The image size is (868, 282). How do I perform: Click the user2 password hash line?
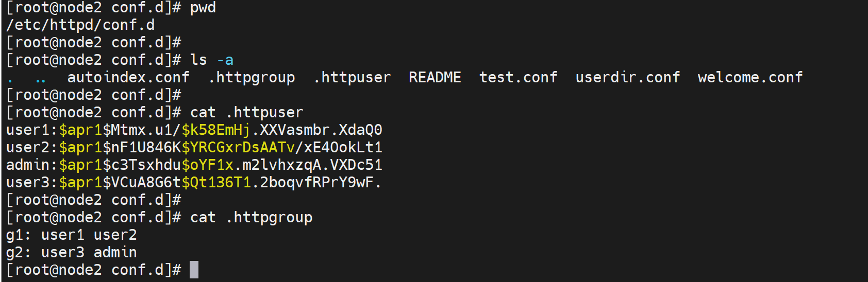[194, 148]
